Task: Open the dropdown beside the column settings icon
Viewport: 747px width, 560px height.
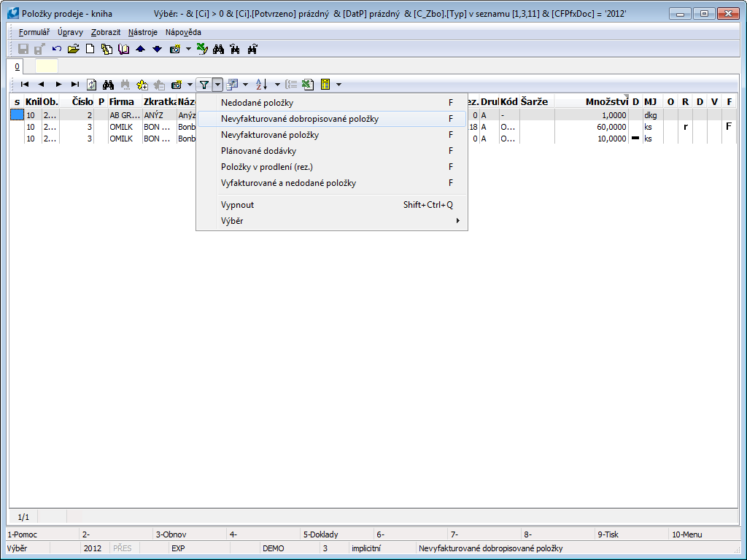Action: click(x=245, y=85)
